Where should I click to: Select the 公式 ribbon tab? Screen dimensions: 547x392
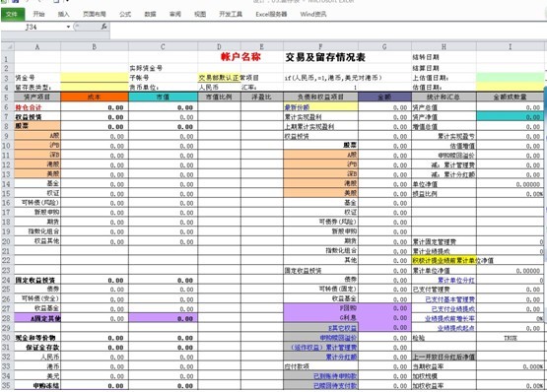coord(125,14)
